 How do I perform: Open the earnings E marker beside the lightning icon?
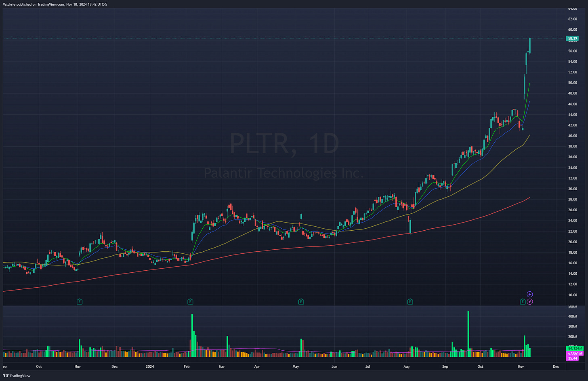coord(523,301)
